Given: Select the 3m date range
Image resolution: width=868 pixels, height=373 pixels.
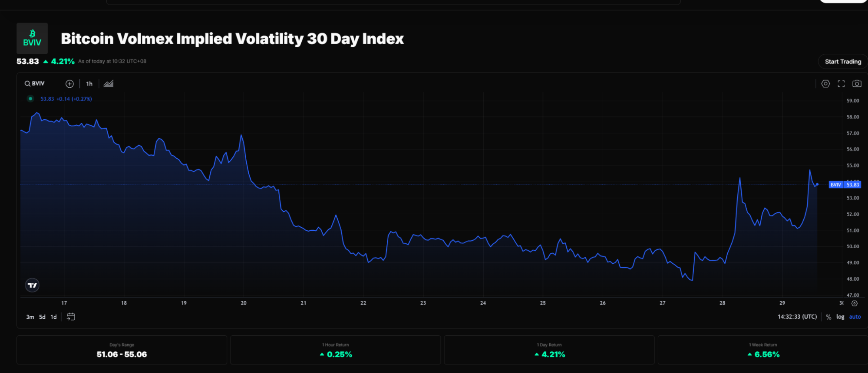Looking at the screenshot, I should [x=30, y=317].
